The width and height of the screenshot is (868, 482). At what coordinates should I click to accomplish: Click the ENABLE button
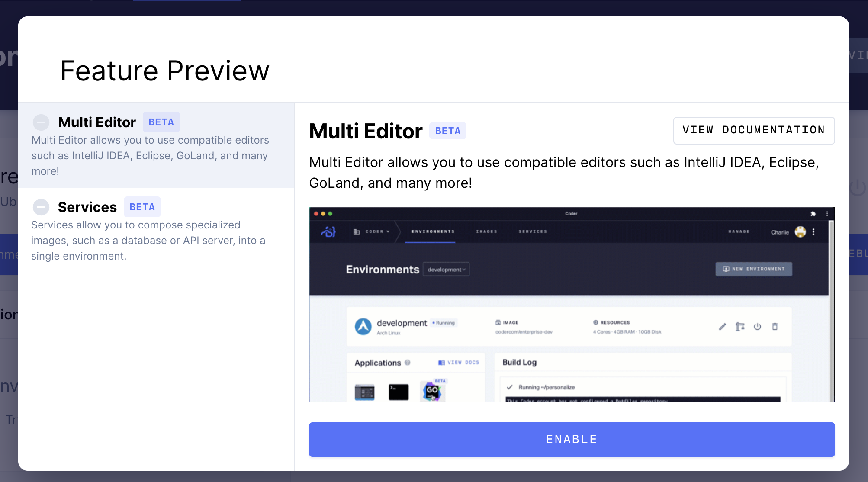point(572,439)
